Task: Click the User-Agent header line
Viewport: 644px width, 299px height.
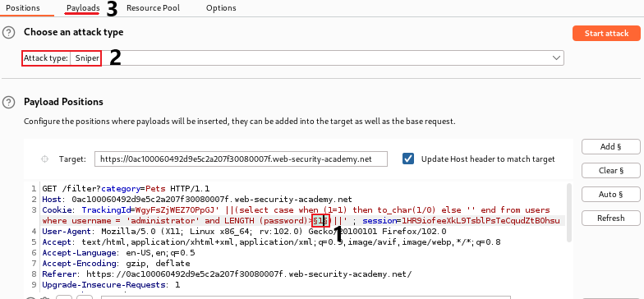Action: (244, 232)
